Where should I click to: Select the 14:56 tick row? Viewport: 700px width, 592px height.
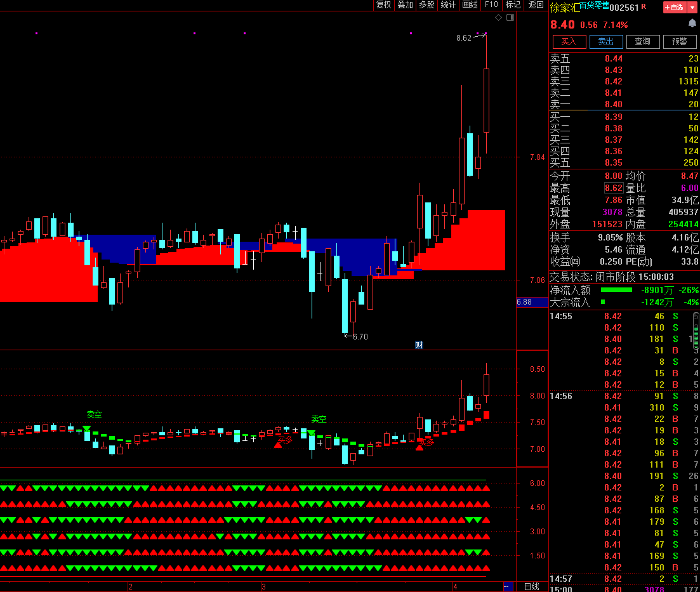[624, 396]
